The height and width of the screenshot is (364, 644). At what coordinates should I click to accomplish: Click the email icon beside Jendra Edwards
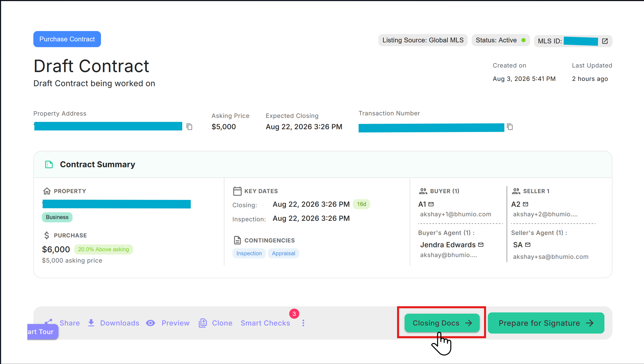tap(481, 245)
